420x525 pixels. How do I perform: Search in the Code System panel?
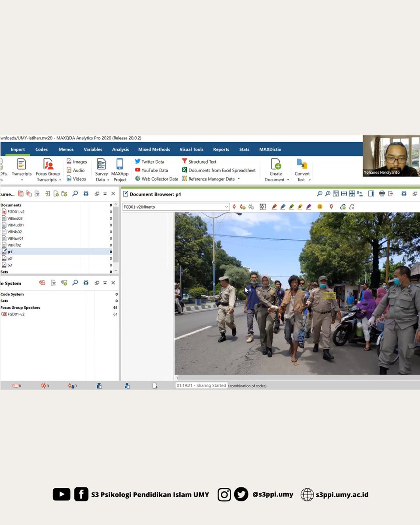[75, 283]
